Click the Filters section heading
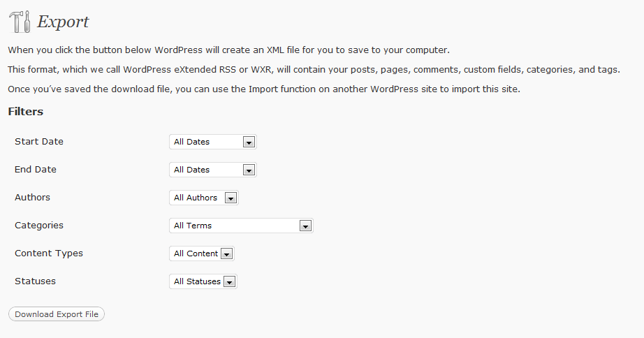Viewport: 644px width, 338px height. [25, 112]
